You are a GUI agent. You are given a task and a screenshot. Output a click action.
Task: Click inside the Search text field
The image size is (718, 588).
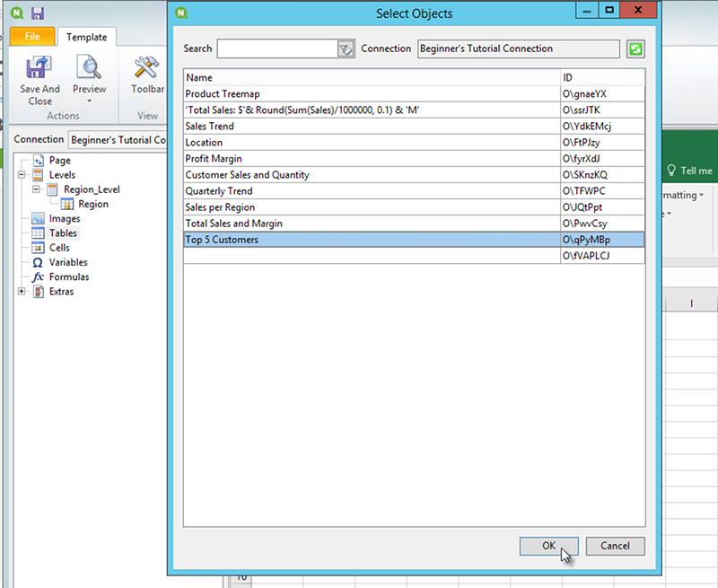(276, 48)
